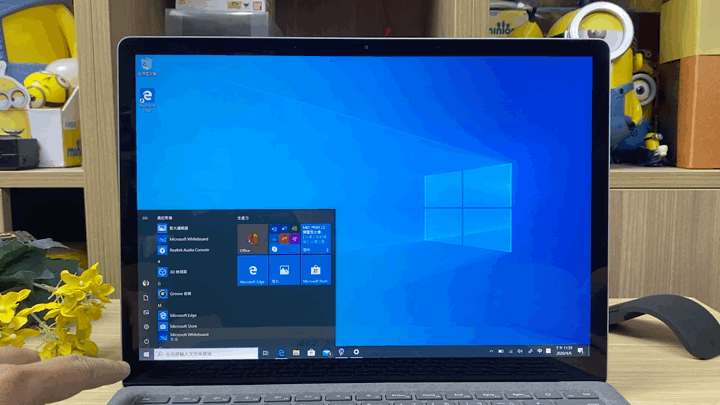720x405 pixels.
Task: Open the volume tray icon
Action: [520, 351]
